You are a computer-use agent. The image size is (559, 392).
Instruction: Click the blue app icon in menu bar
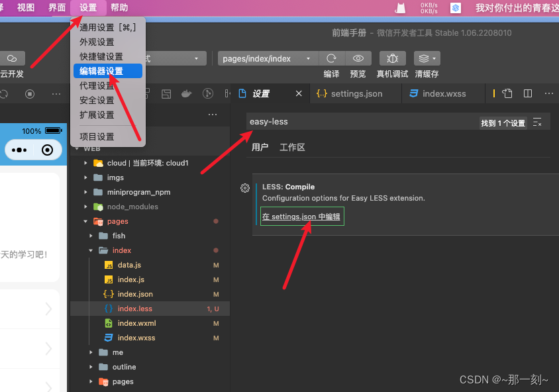pyautogui.click(x=455, y=8)
